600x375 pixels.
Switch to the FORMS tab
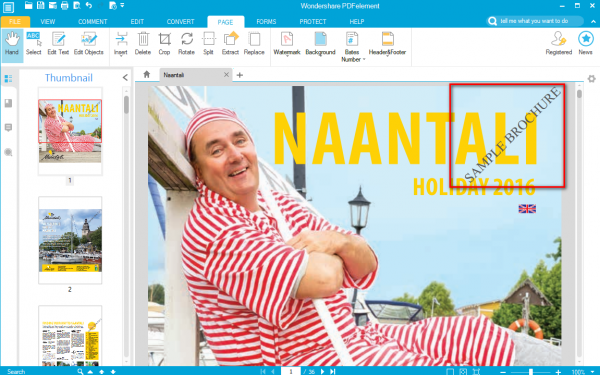coord(266,21)
